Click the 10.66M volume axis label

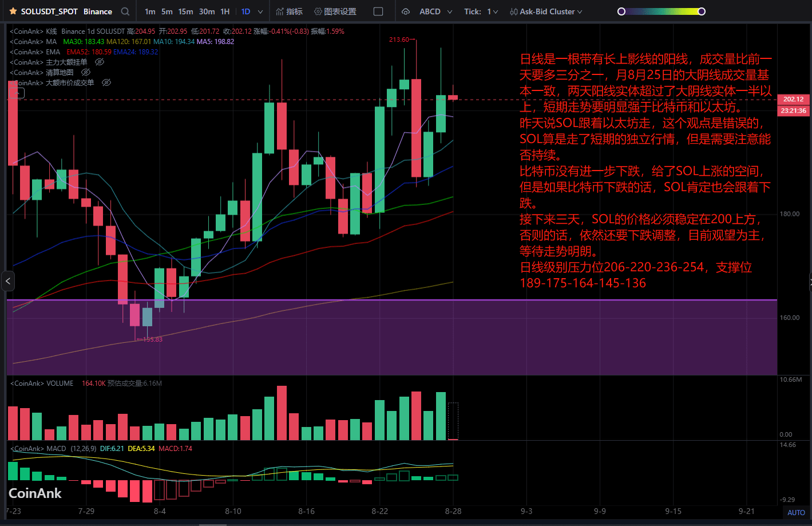tap(791, 380)
